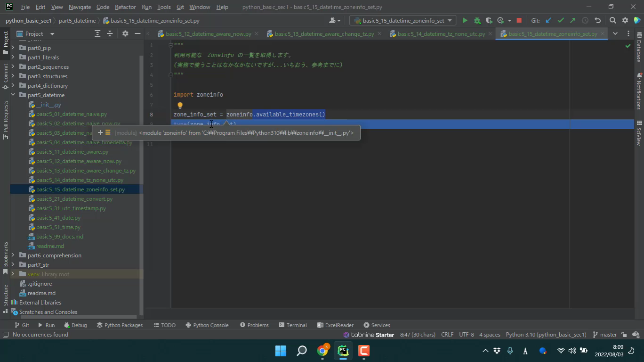Open Search Everywhere magnifier icon
This screenshot has width=644, height=362.
[612, 21]
